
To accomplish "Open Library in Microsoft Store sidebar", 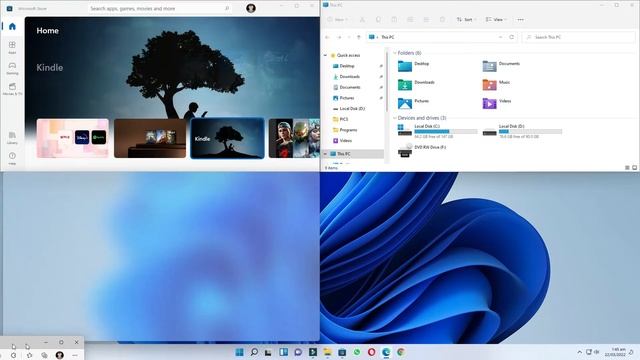I will (x=12, y=138).
